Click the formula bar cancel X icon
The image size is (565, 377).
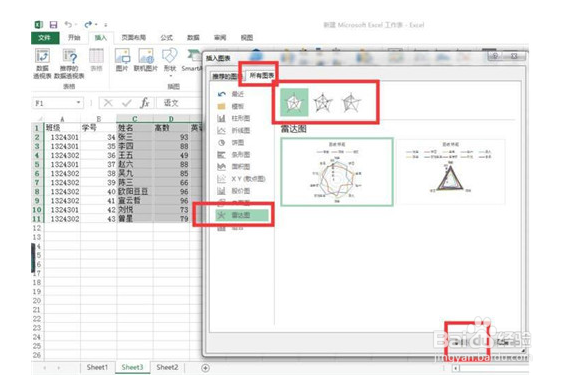tap(108, 103)
